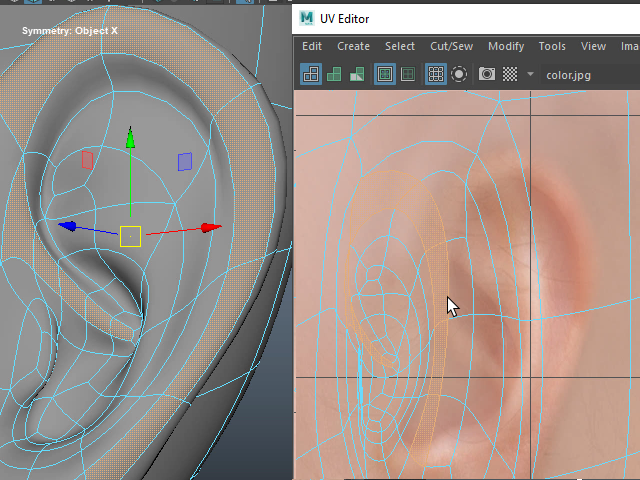The image size is (640, 480).
Task: Click the checker map icon
Action: 509,74
